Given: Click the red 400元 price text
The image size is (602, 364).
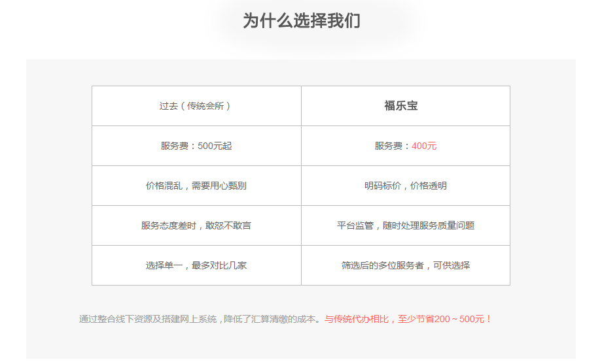Looking at the screenshot, I should click(424, 146).
